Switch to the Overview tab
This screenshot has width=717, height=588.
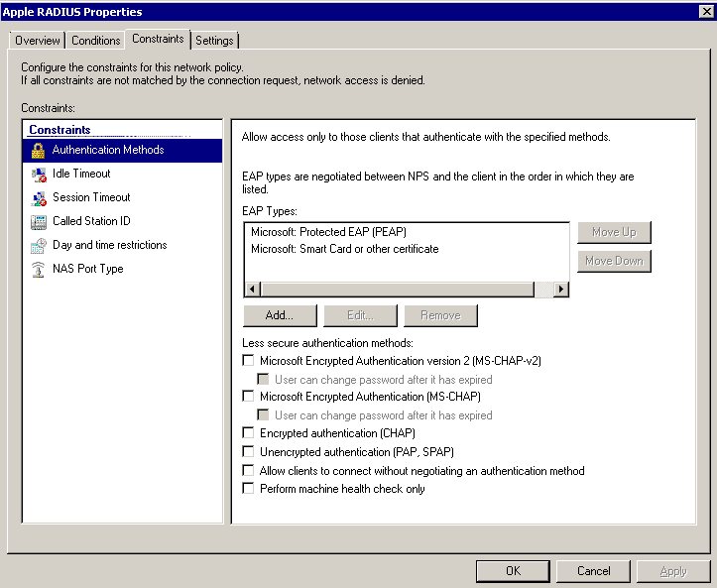(37, 41)
